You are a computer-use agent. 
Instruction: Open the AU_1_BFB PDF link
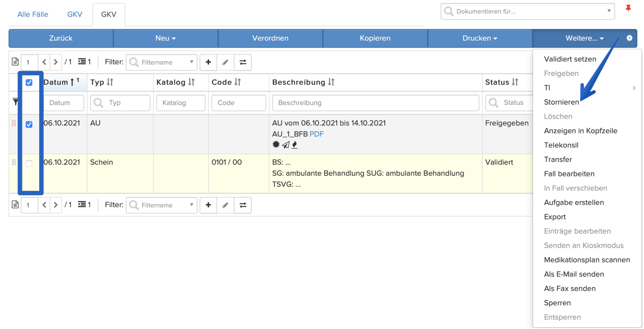(316, 134)
